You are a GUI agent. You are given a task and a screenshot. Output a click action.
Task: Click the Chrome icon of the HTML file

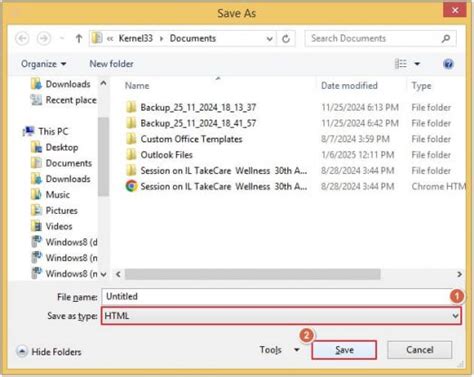(131, 186)
